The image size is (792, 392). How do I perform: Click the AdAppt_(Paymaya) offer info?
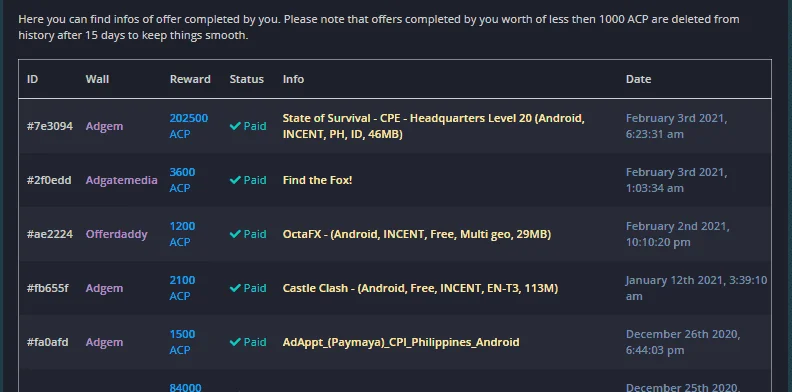click(x=401, y=342)
